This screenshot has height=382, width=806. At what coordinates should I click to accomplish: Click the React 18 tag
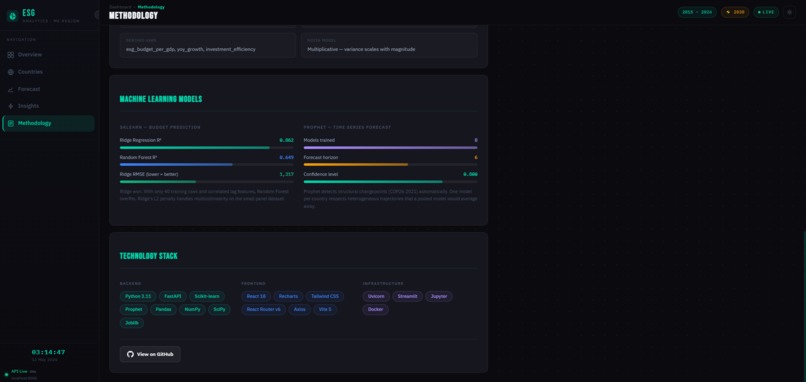[x=256, y=296]
